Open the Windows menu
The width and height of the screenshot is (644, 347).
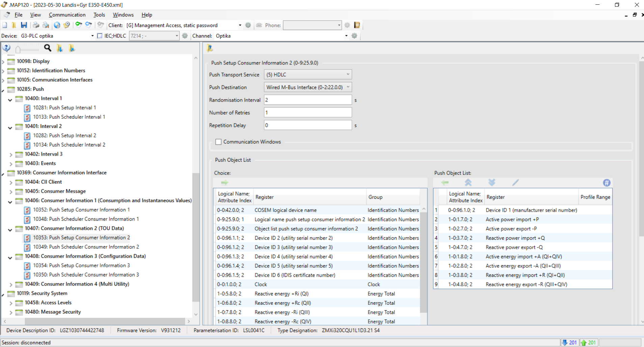[x=123, y=15]
